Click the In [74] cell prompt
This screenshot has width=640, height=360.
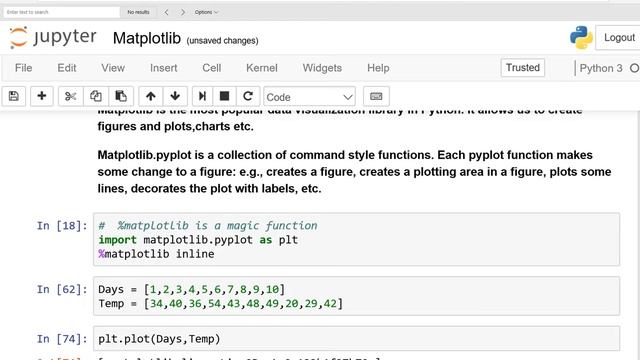coord(62,339)
